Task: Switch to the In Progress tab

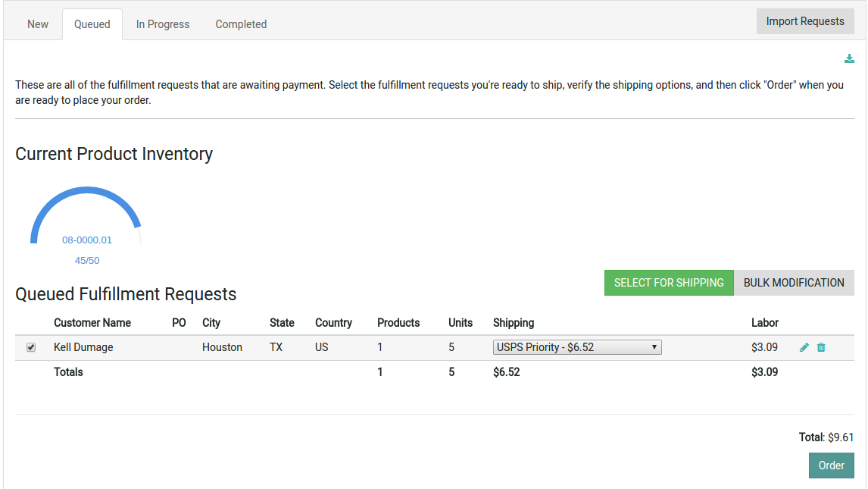Action: coord(162,24)
